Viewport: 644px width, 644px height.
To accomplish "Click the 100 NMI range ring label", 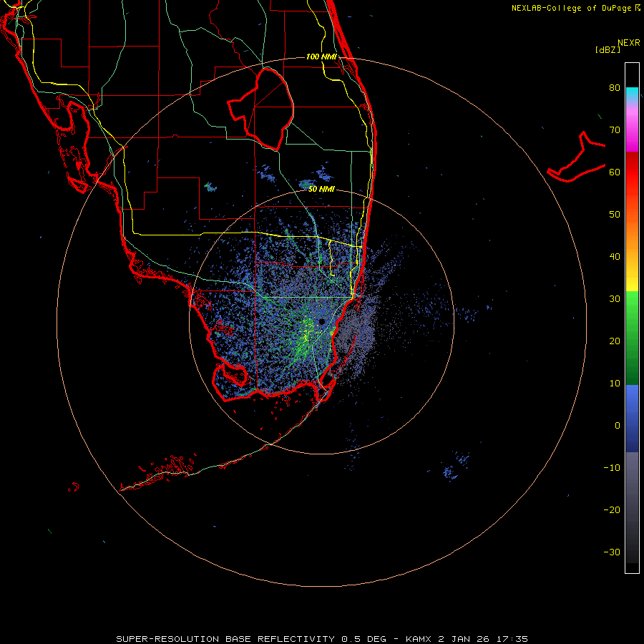I will [321, 57].
